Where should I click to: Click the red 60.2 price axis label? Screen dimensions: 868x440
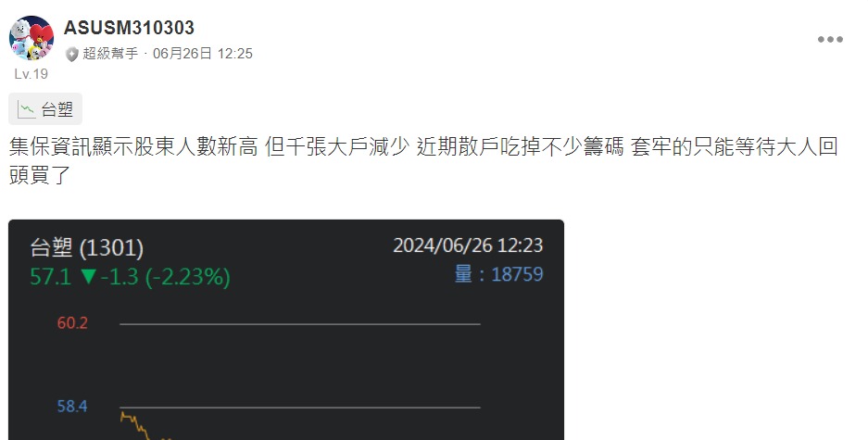72,322
